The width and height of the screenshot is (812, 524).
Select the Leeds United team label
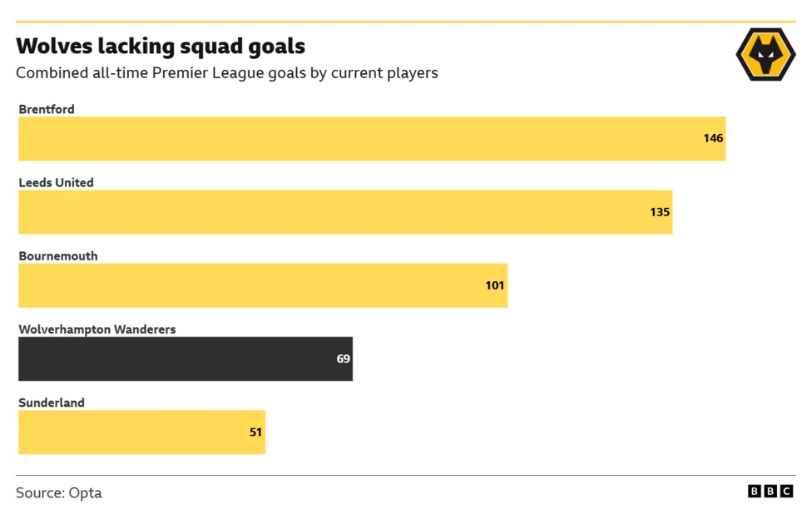[56, 182]
